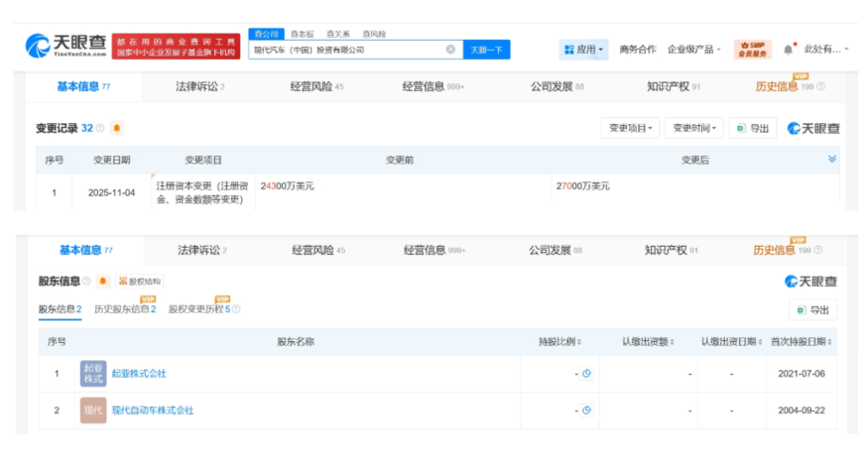
Task: Click the orange alert icon beside 股东信息
Action: (101, 282)
